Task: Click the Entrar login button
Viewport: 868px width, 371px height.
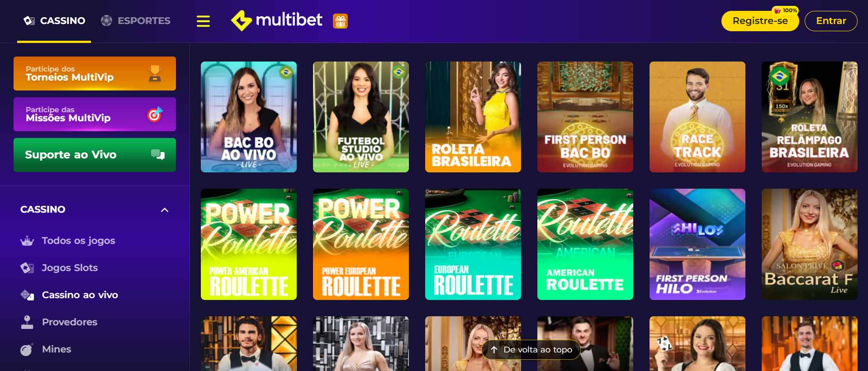Action: 831,21
